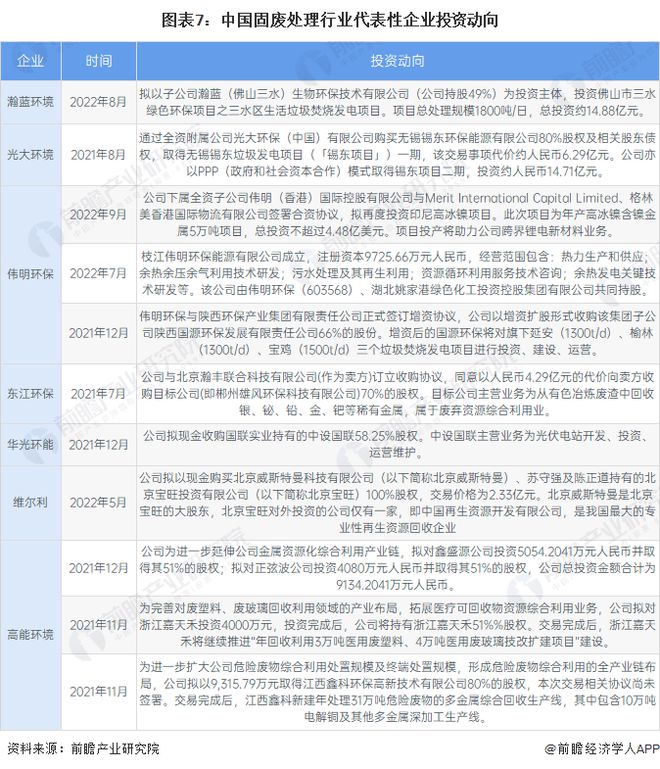The height and width of the screenshot is (769, 660).
Task: Select the 2022年5月 date cell
Action: pos(99,503)
